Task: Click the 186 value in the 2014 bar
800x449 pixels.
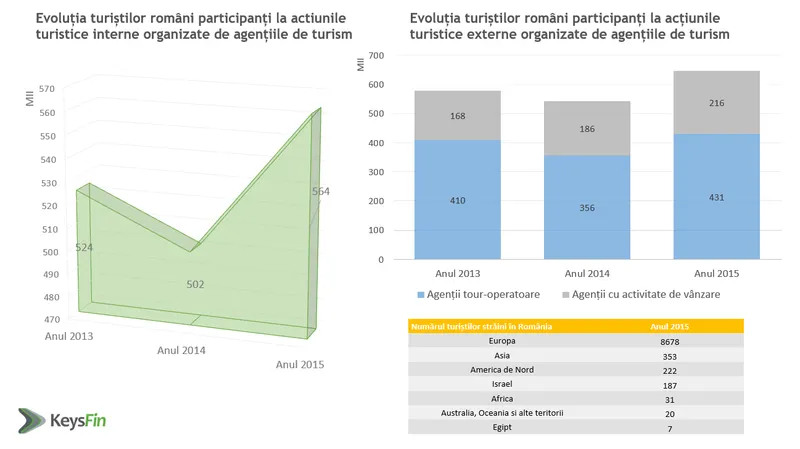Action: 587,129
